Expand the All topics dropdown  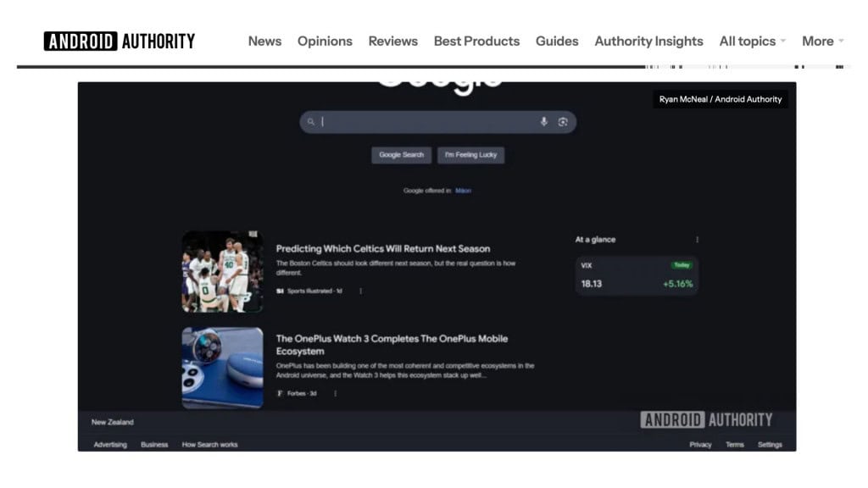click(x=753, y=41)
